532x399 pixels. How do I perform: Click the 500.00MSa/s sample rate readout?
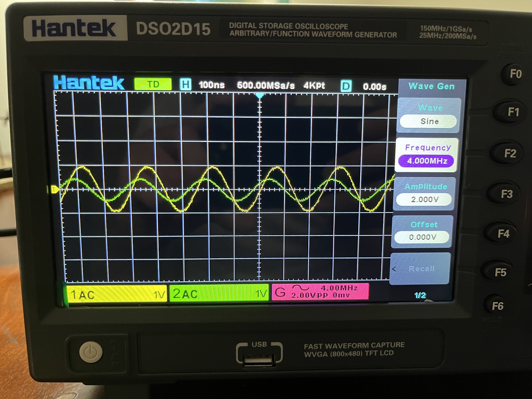tap(265, 85)
